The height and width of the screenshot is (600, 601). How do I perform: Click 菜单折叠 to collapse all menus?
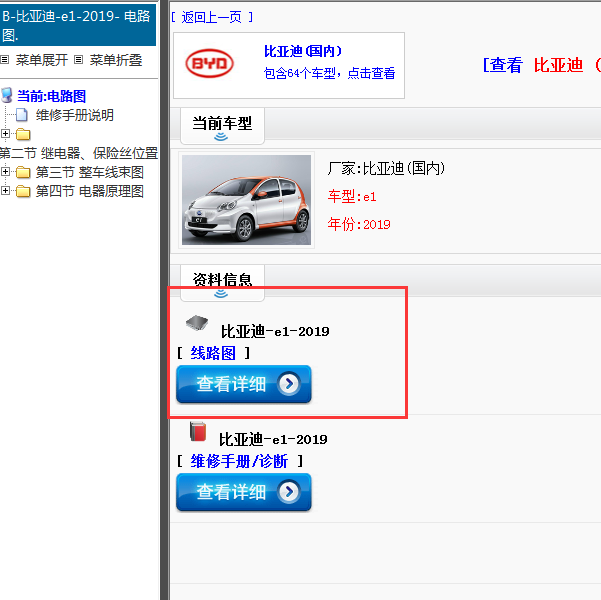click(116, 60)
